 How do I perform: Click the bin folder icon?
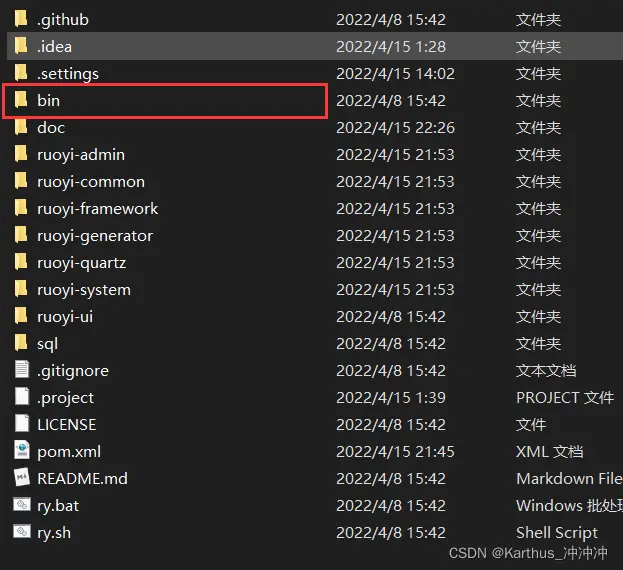[x=21, y=100]
